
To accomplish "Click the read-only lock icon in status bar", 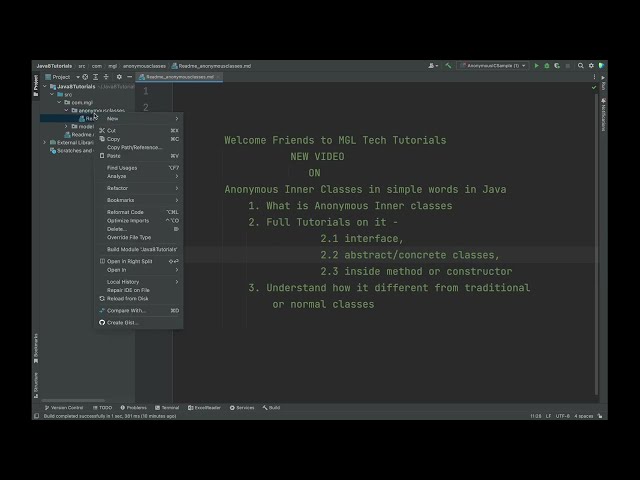I will click(x=600, y=416).
